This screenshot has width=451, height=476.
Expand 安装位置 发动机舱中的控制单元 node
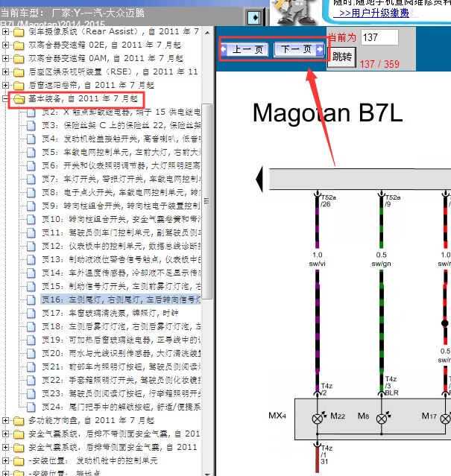5,461
